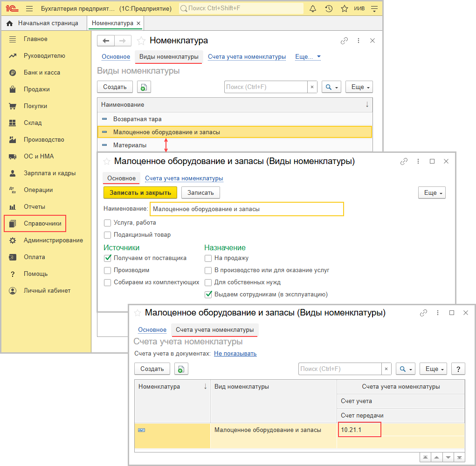Open help question mark button

458,369
